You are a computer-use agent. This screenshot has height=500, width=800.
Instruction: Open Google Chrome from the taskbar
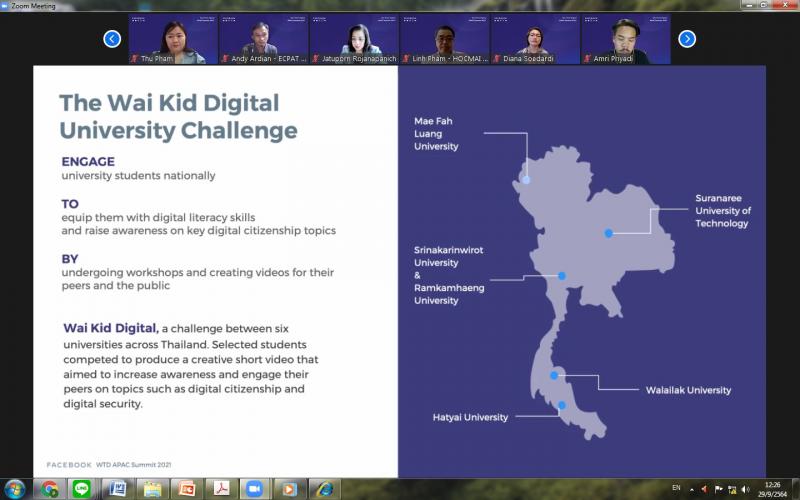[50, 489]
